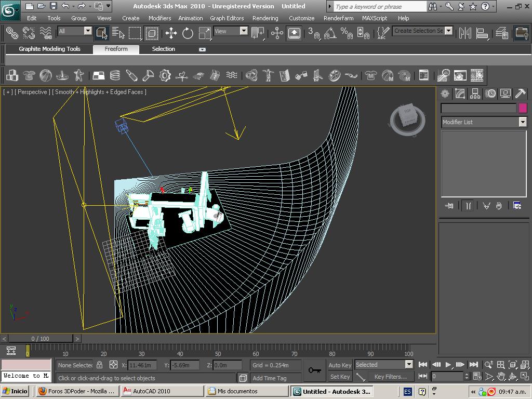Open the Create command panel tab
Image resolution: width=532 pixels, height=399 pixels.
[445, 94]
